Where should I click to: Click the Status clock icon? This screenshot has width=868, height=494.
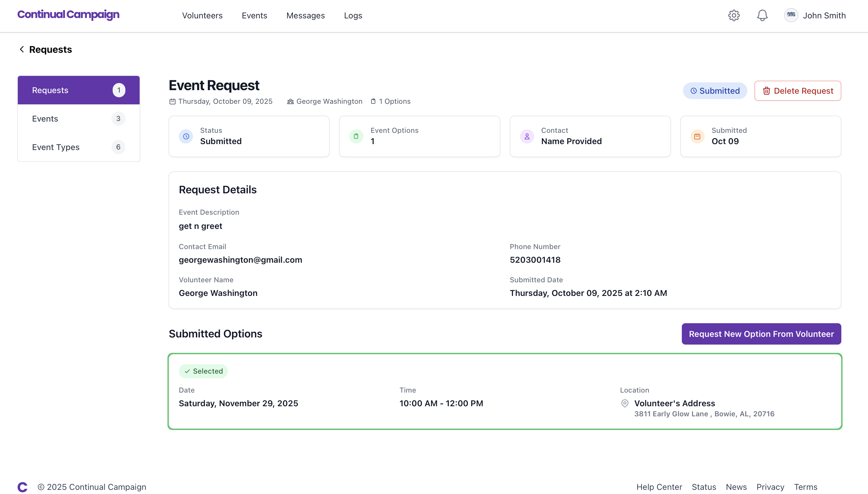[186, 136]
